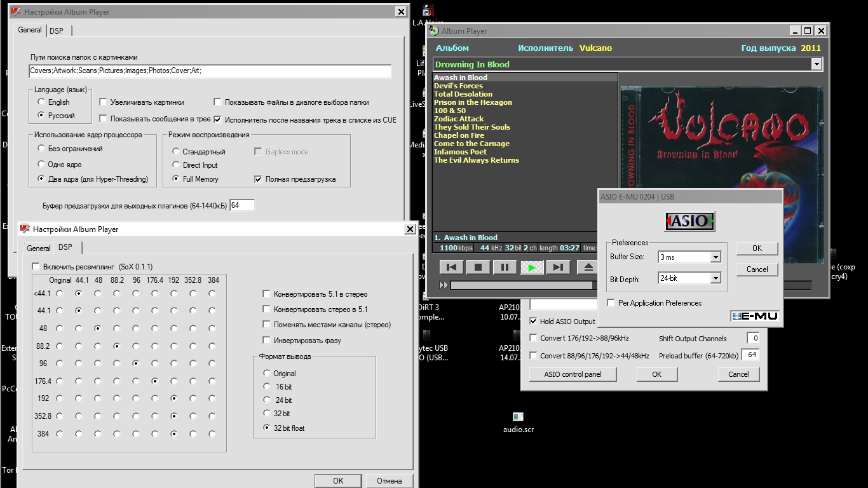Toggle Увеличивать картинки checkbox

coord(104,102)
